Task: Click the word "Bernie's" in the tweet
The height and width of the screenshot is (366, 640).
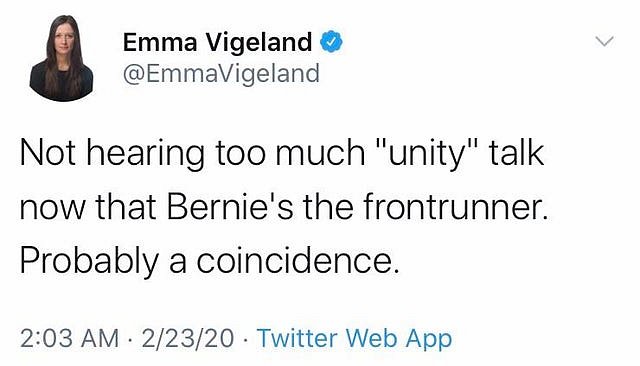Action: click(x=230, y=206)
